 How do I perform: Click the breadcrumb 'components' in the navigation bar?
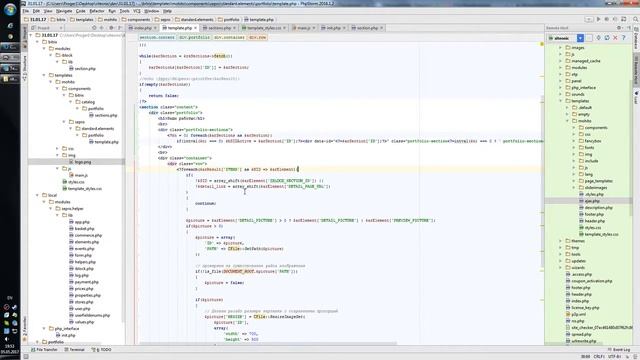coord(136,19)
